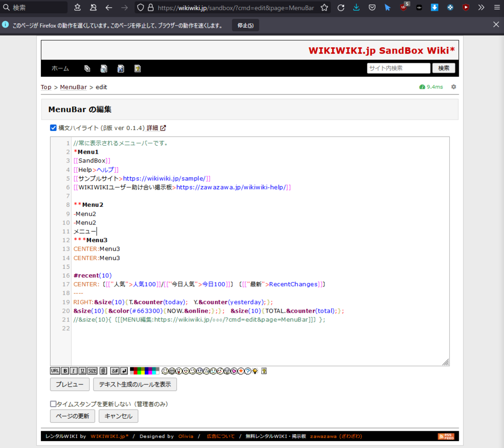Open the Firefox downloads panel
The image size is (504, 448).
click(356, 8)
